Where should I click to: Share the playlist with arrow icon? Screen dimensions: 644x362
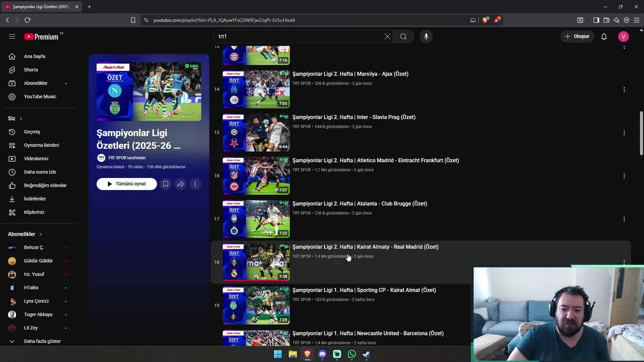click(180, 184)
